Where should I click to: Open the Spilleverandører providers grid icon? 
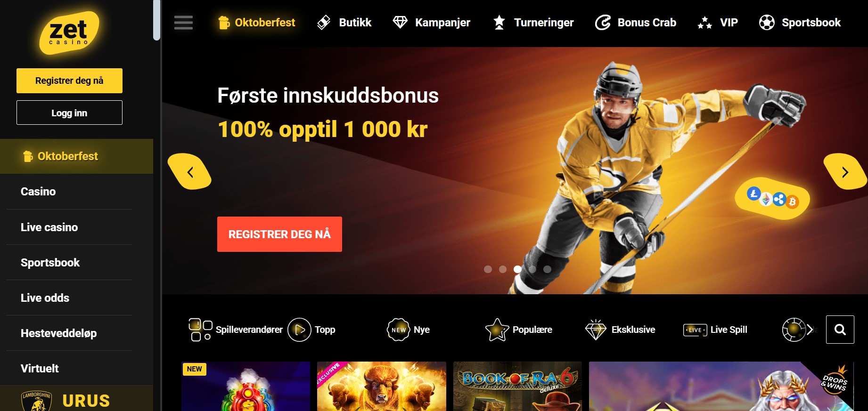pyautogui.click(x=200, y=330)
